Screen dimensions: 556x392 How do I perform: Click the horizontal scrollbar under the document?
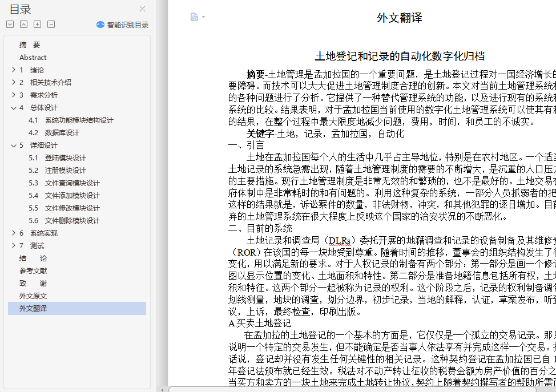pos(352,389)
